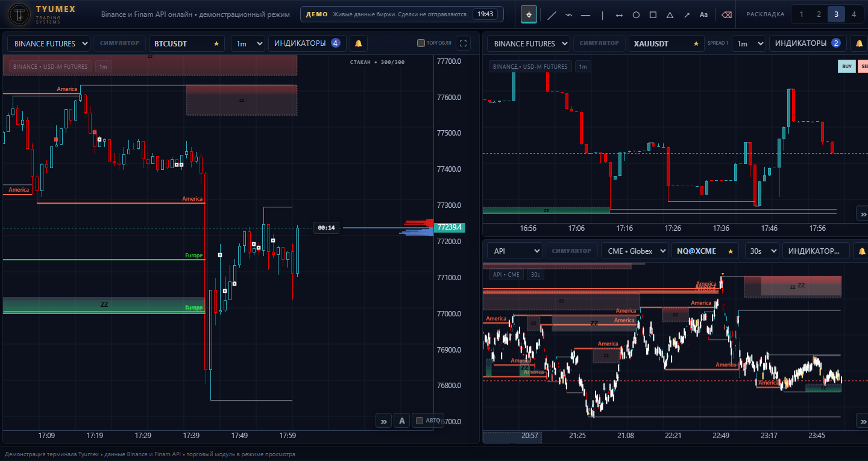The width and height of the screenshot is (868, 461).
Task: Toggle favorite star for XAUUSDT
Action: tap(696, 43)
